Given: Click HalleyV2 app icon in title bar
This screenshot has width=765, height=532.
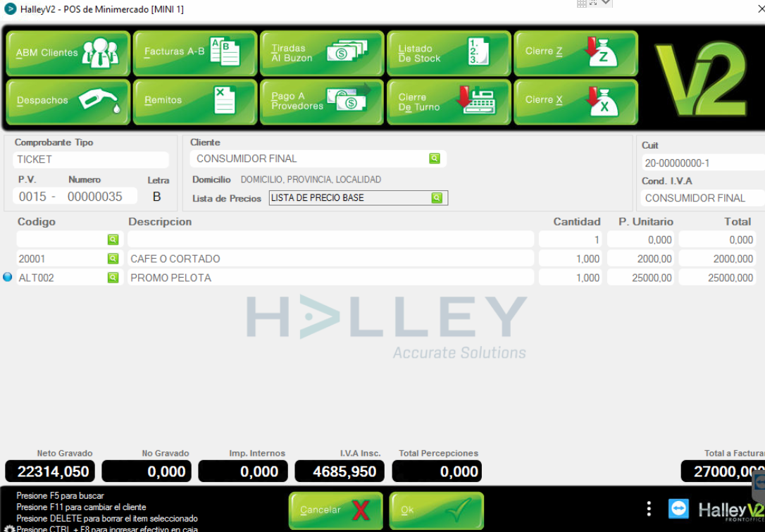Looking at the screenshot, I should coord(11,8).
